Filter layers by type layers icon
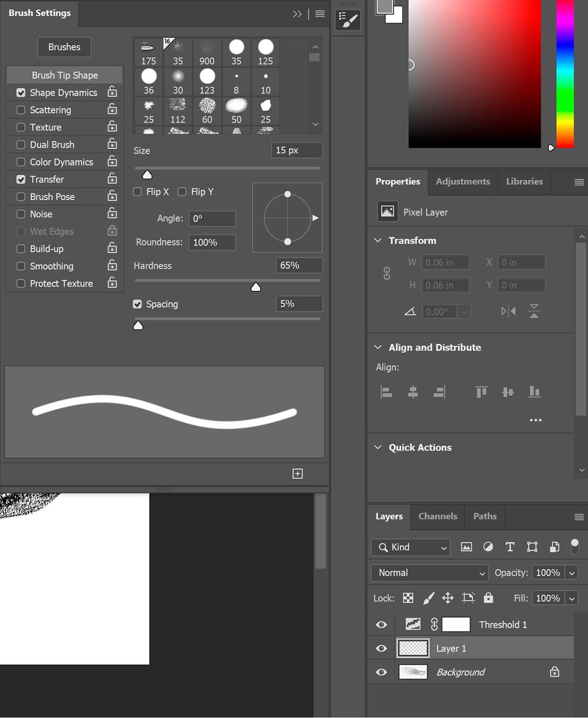The image size is (588, 718). (x=509, y=547)
